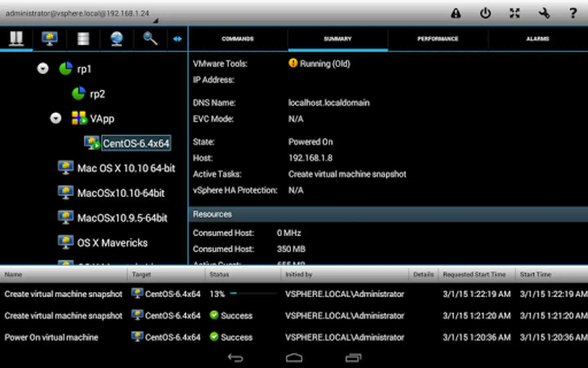Click Active Tasks value Create virtual machine snapshot
The width and height of the screenshot is (588, 368).
click(x=347, y=174)
